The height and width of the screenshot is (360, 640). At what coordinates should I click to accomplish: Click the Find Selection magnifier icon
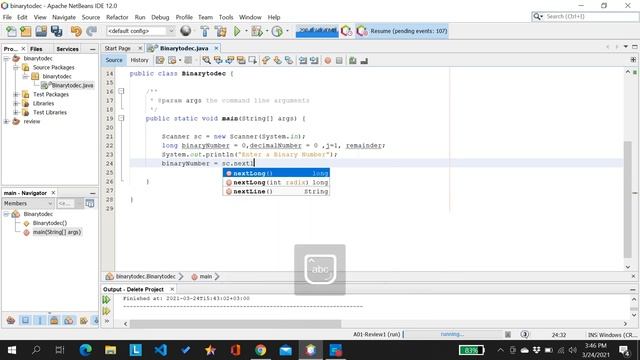tap(207, 60)
